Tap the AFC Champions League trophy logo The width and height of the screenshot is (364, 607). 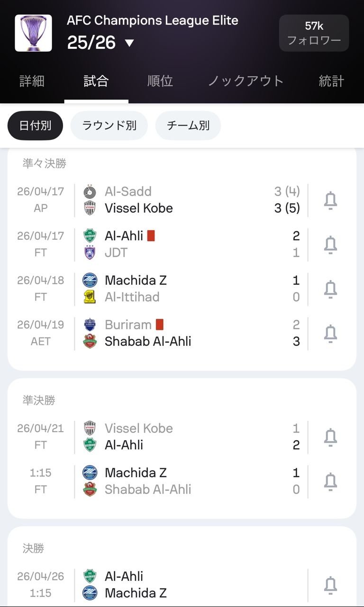pyautogui.click(x=33, y=33)
